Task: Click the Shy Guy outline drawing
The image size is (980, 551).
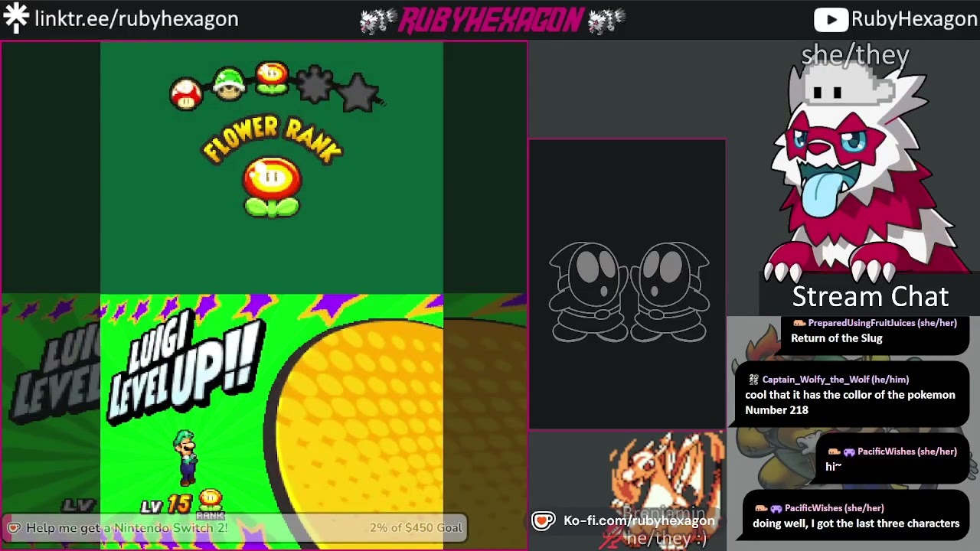Action: (629, 292)
